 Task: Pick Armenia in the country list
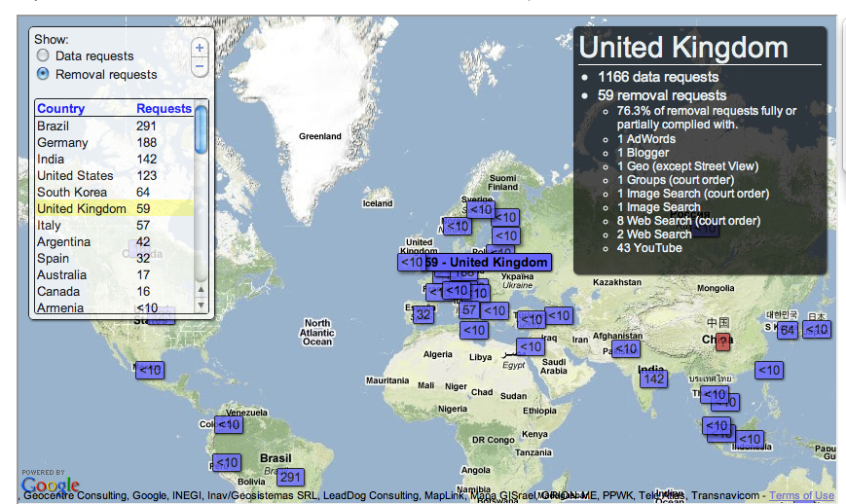pyautogui.click(x=114, y=307)
